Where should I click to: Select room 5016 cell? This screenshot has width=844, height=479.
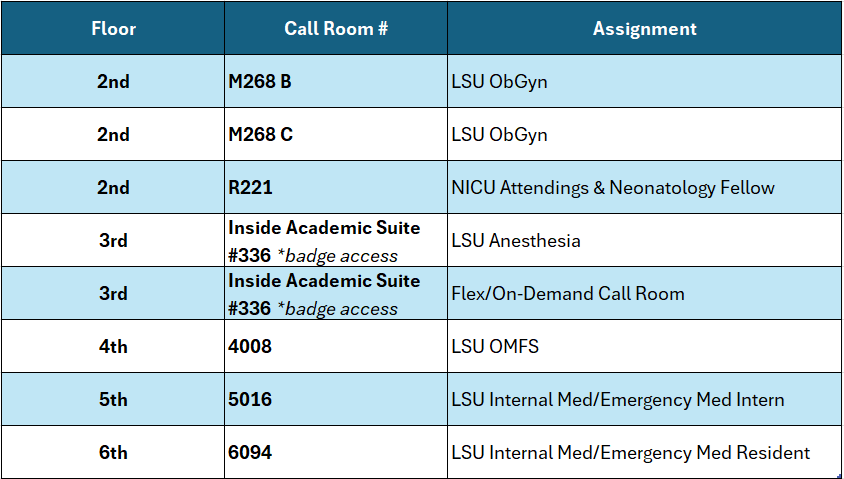click(250, 400)
